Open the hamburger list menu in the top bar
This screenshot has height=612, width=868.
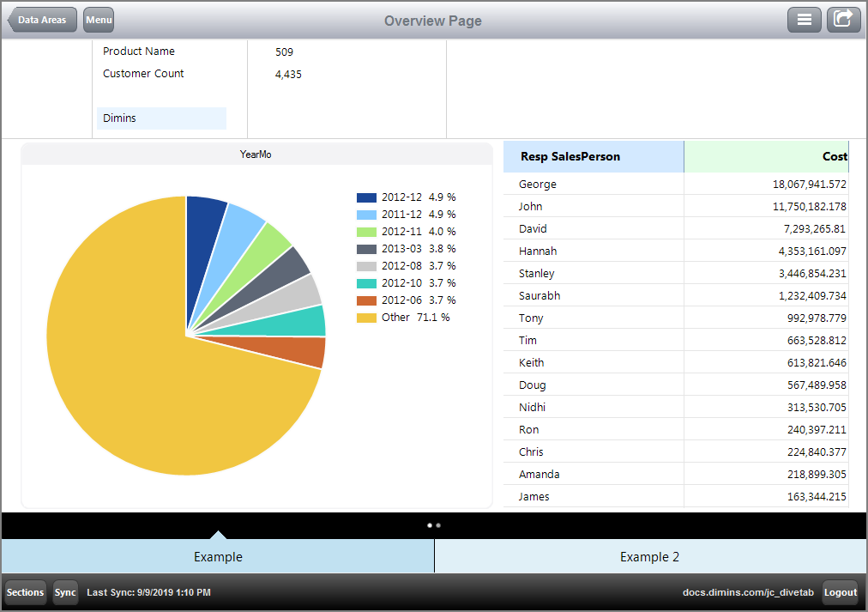click(x=804, y=19)
